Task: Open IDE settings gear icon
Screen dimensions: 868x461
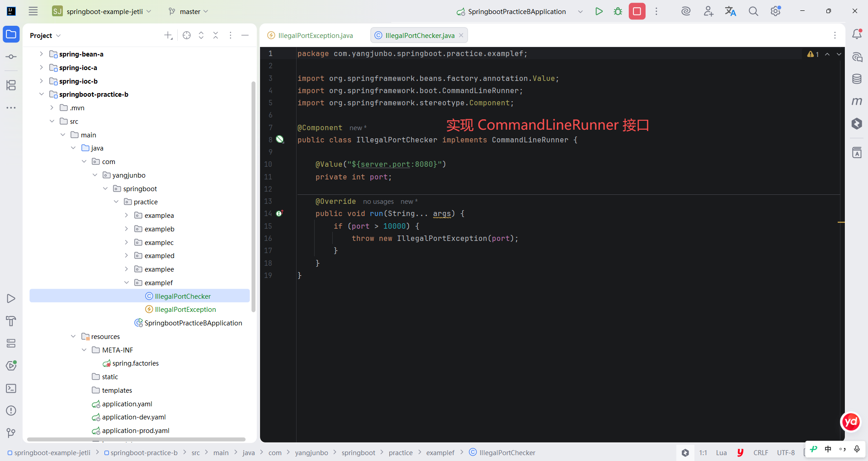Action: point(776,11)
